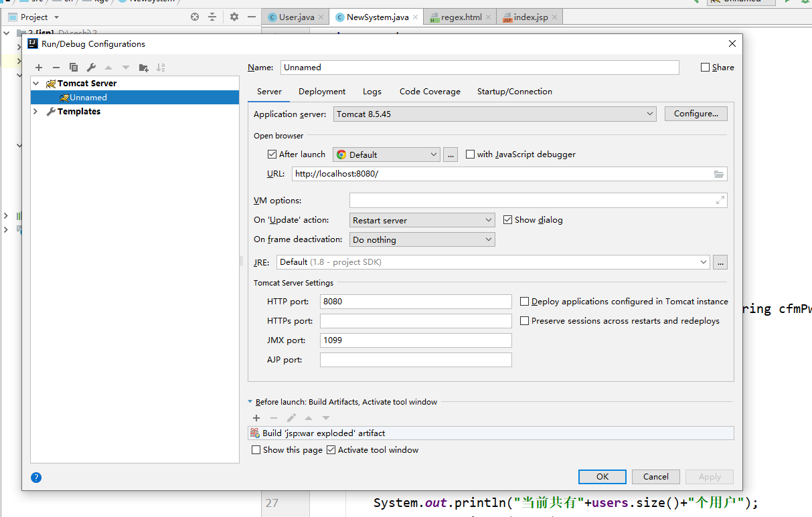Move configuration up arrow in left toolbar
Viewport: 812px width, 517px height.
tap(108, 68)
